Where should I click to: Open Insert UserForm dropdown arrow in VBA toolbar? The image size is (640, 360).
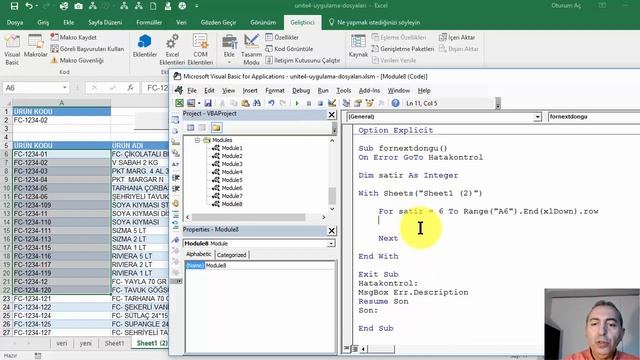coord(199,103)
